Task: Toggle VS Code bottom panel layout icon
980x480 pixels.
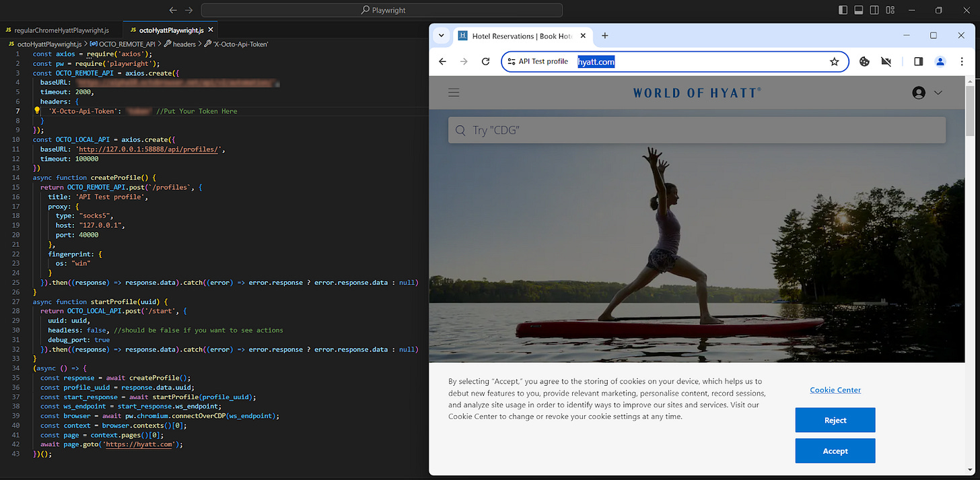Action: tap(859, 10)
